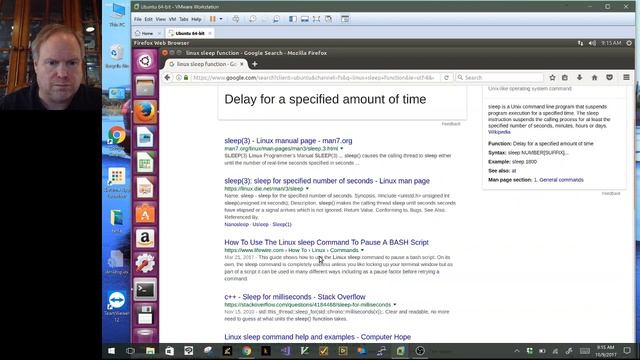Screen dimensions: 640x360
Task: Reload the Google search page
Action: (446, 78)
